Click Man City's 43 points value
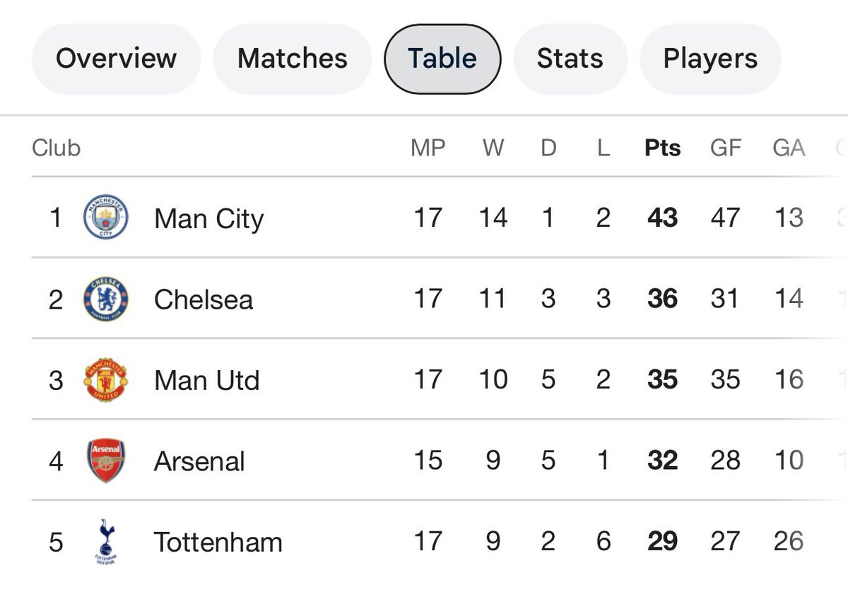848x616 pixels. (x=662, y=218)
